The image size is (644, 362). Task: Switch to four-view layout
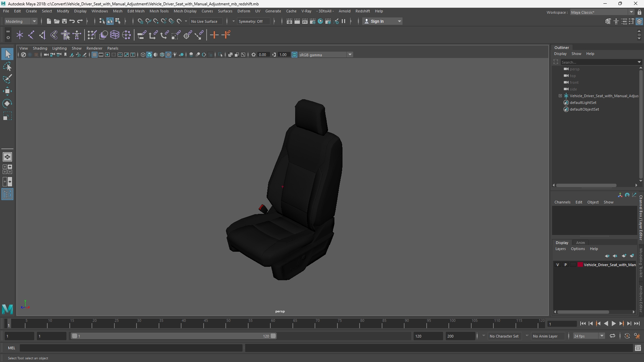(7, 169)
